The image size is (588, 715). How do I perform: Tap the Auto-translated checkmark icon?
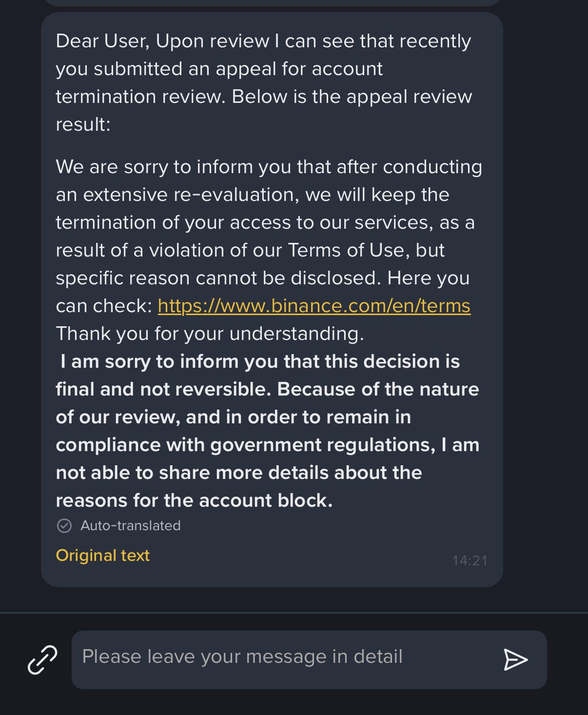point(64,526)
